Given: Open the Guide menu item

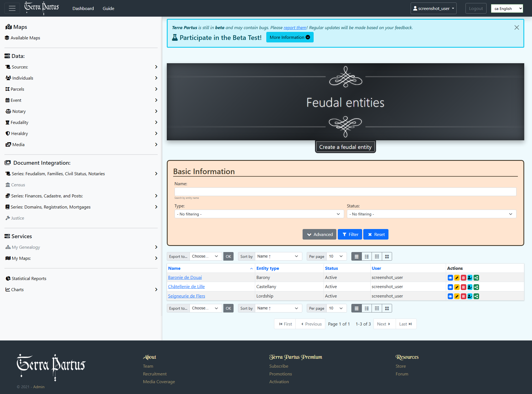Looking at the screenshot, I should [x=108, y=8].
